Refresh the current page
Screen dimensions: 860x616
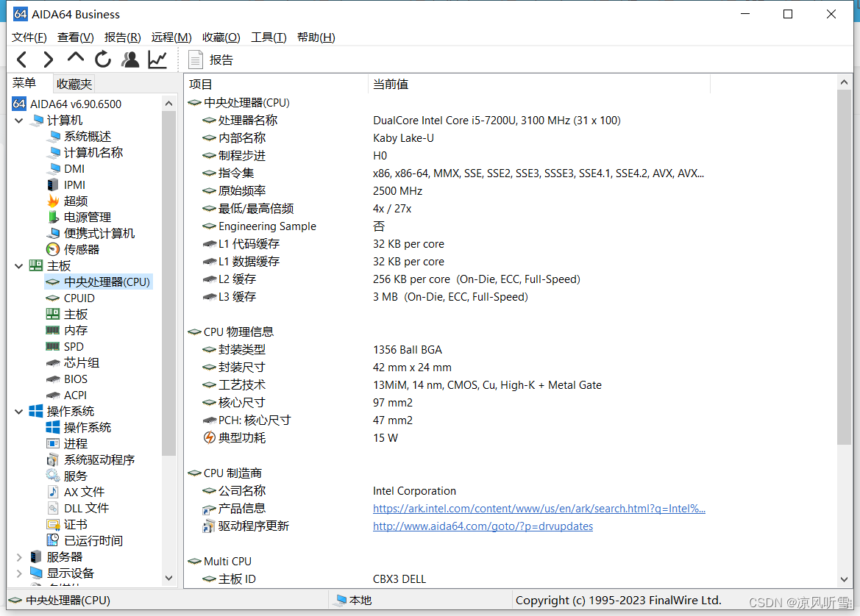point(102,60)
